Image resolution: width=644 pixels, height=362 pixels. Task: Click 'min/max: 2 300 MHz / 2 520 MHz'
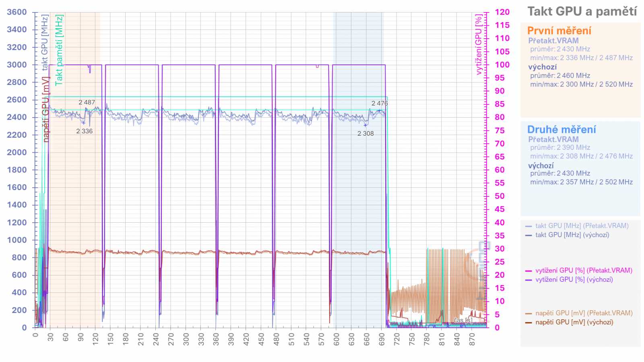click(581, 84)
